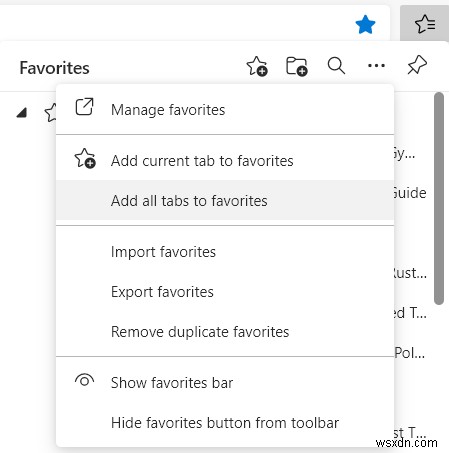Open the favorites search magnifier
This screenshot has width=449, height=453.
tap(336, 65)
